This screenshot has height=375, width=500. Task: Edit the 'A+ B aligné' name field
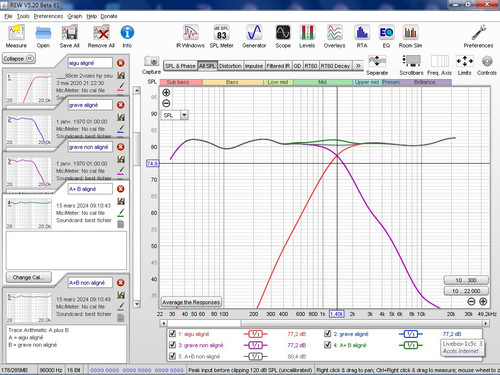tap(90, 189)
